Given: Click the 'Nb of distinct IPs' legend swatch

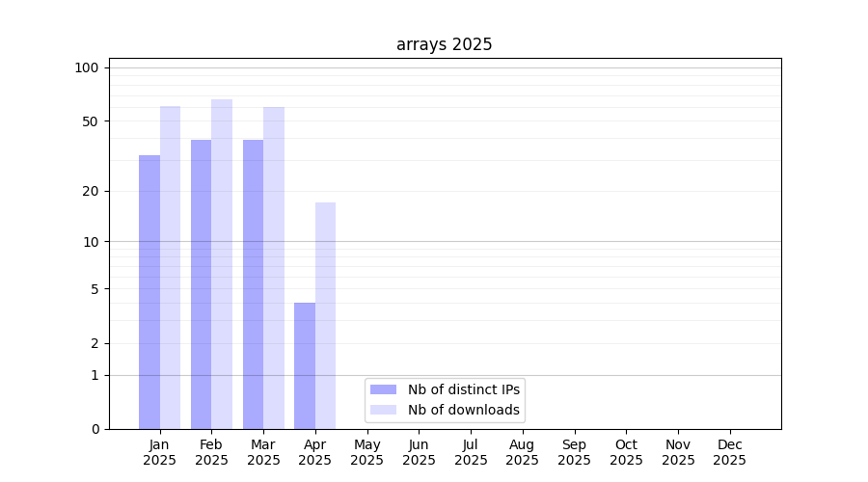Looking at the screenshot, I should 383,389.
